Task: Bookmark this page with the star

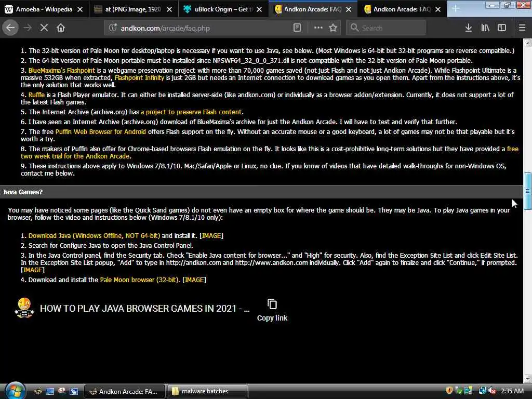Action: [333, 28]
